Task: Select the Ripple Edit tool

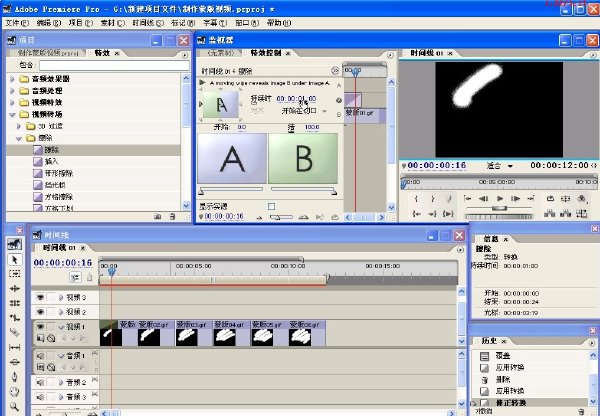Action: [15, 288]
